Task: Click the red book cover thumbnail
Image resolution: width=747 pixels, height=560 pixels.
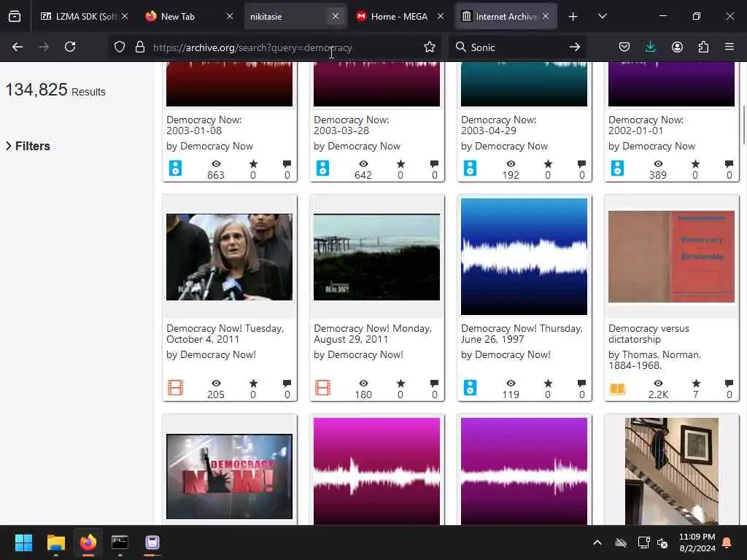Action: click(x=671, y=257)
